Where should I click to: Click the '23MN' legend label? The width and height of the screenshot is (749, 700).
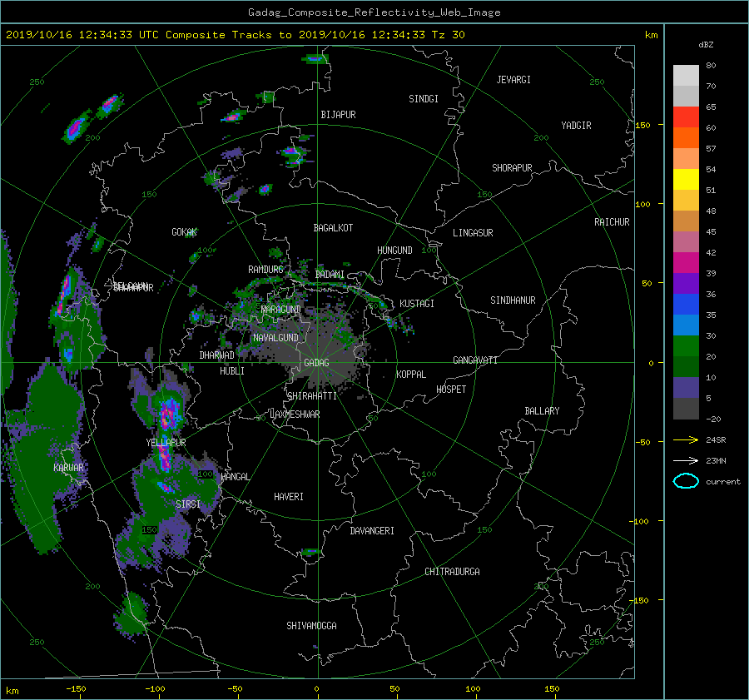pyautogui.click(x=716, y=460)
